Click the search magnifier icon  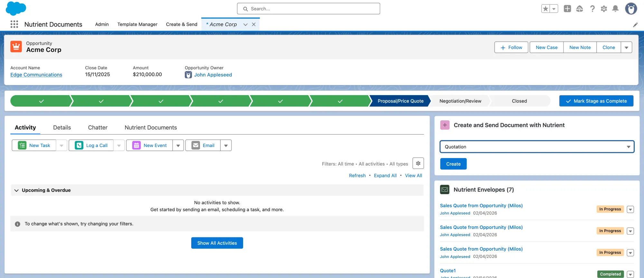point(245,9)
